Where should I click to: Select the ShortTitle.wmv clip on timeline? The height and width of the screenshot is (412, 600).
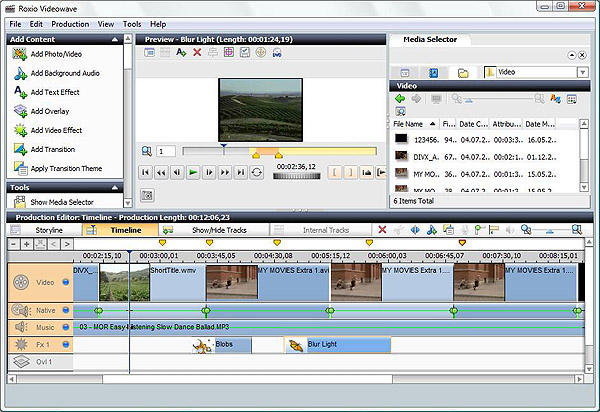175,282
